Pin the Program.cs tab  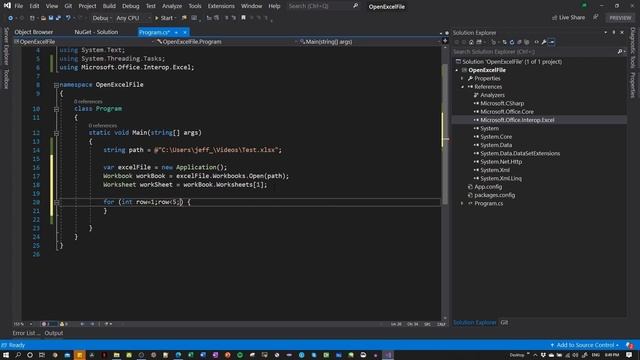pyautogui.click(x=176, y=32)
